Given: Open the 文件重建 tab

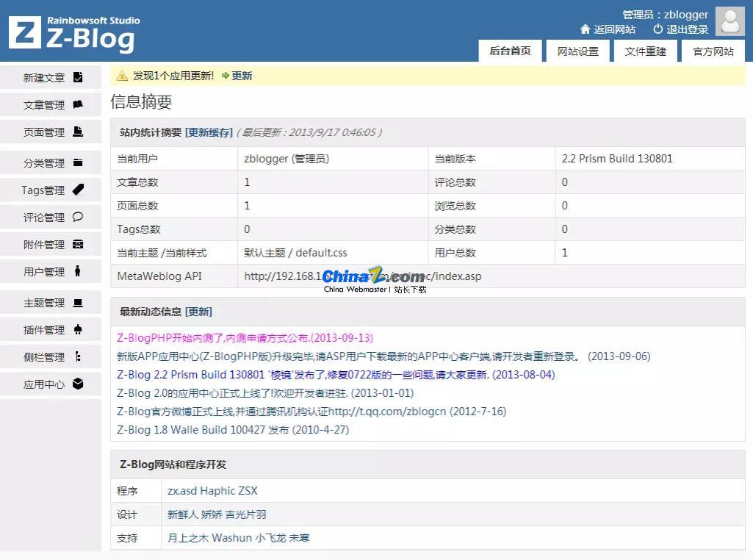Looking at the screenshot, I should click(x=646, y=51).
